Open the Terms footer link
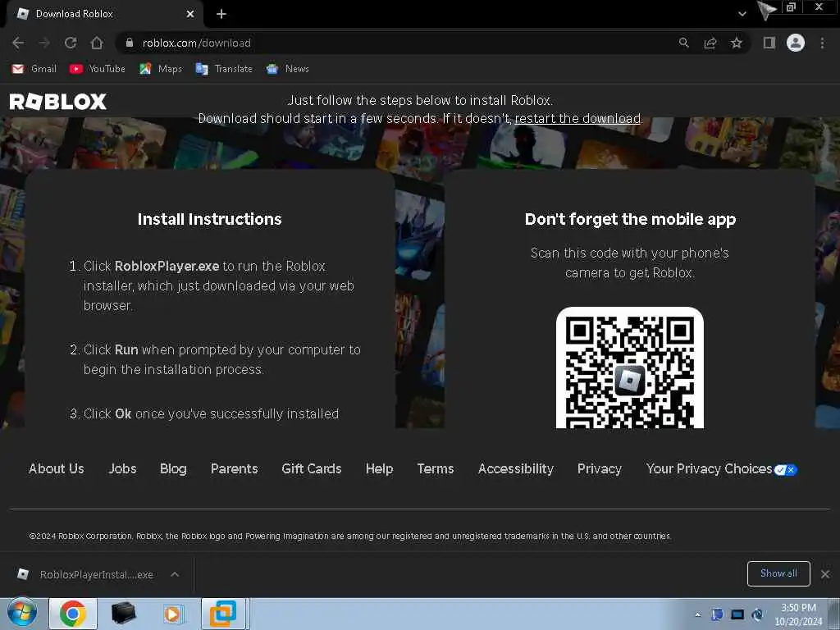 (436, 468)
